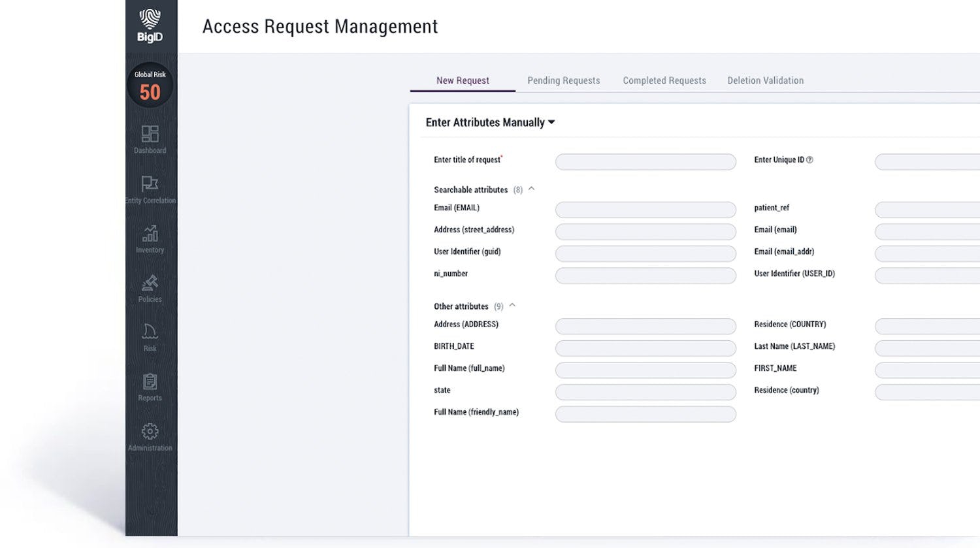Open Administration gear icon
The height and width of the screenshot is (548, 980).
[x=150, y=432]
